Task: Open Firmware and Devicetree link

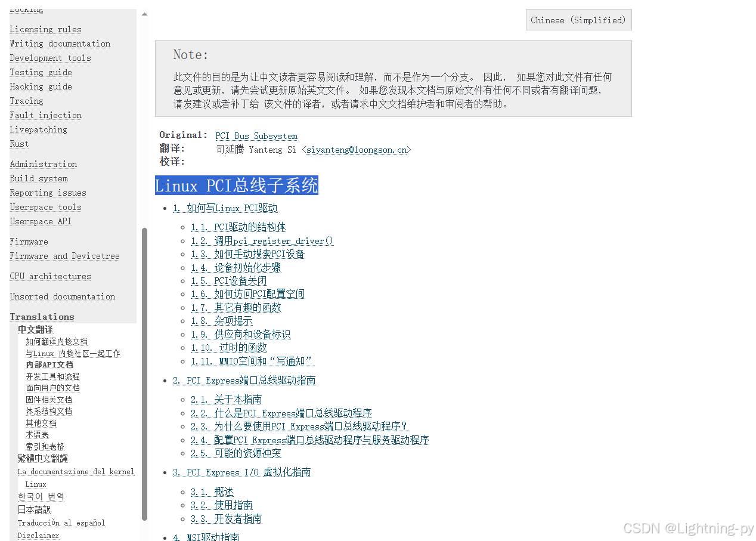Action: point(64,256)
